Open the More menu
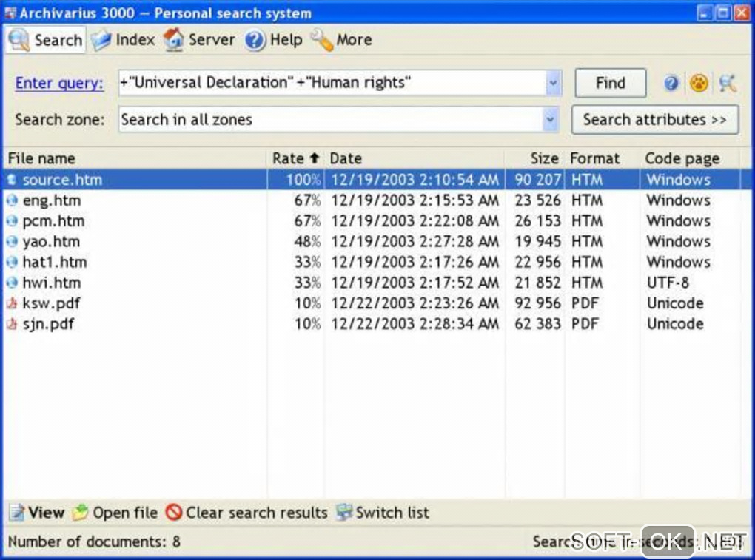755x560 pixels. coord(341,39)
